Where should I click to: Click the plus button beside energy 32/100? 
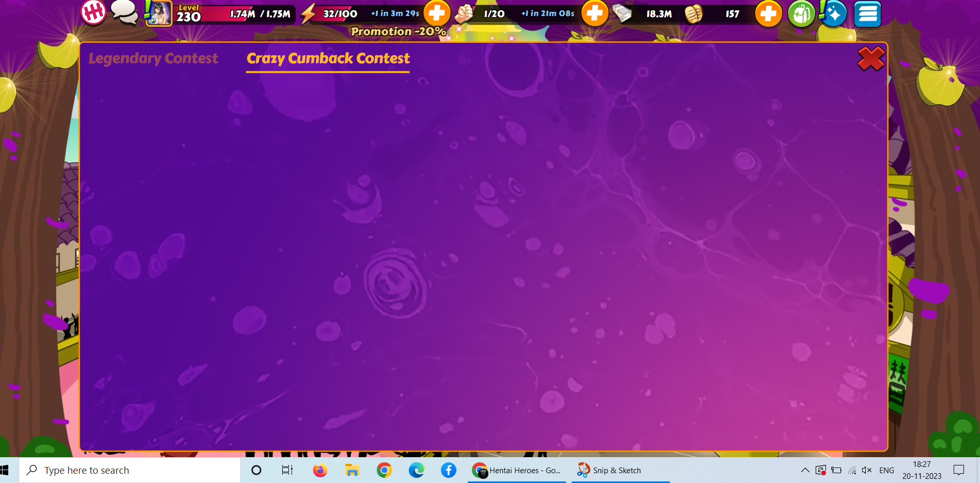coord(437,13)
